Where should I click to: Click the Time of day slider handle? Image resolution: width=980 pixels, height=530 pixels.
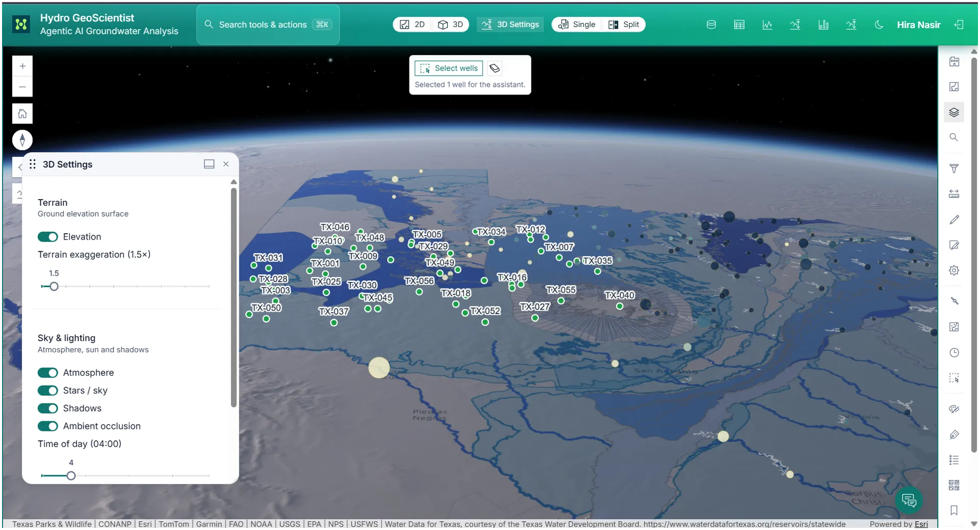tap(71, 476)
